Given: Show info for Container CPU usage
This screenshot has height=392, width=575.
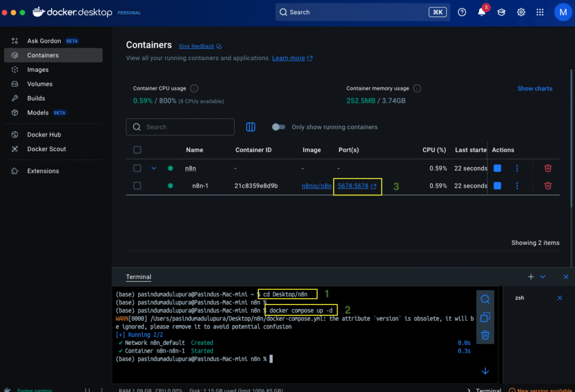Looking at the screenshot, I should coord(194,88).
